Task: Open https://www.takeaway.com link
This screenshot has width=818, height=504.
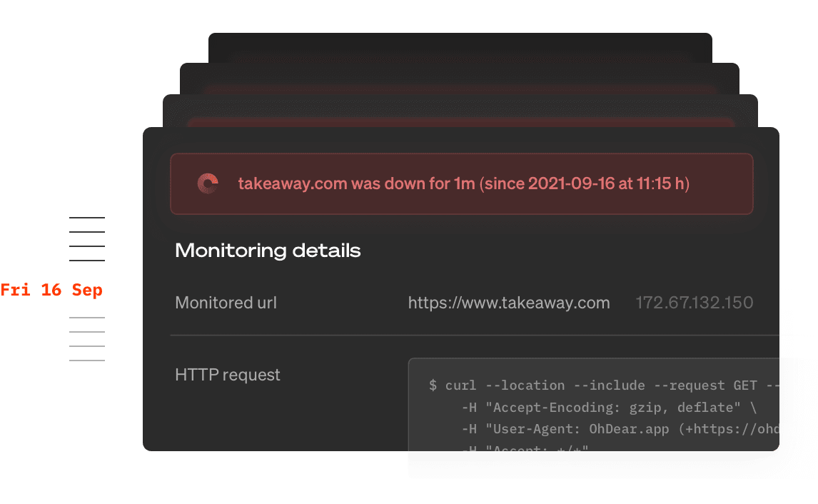Action: click(x=508, y=303)
